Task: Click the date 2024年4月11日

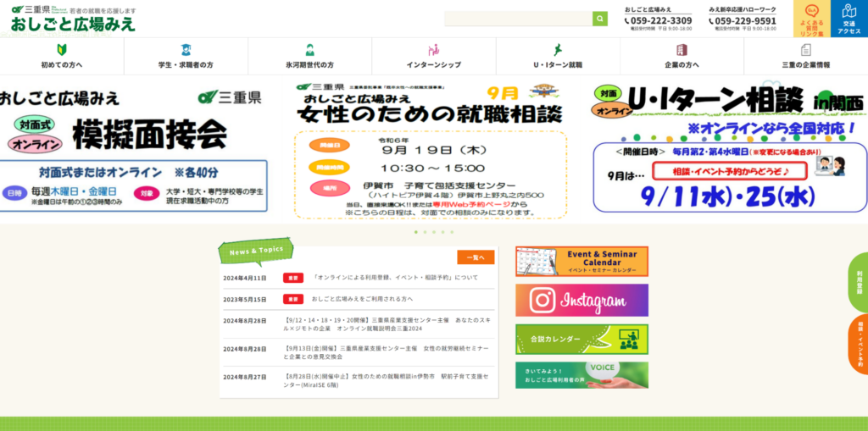Action: [x=245, y=278]
